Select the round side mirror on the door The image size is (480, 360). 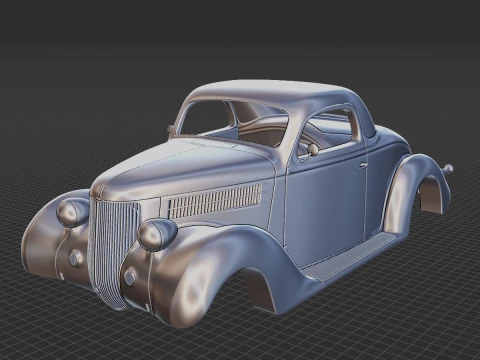pos(313,149)
